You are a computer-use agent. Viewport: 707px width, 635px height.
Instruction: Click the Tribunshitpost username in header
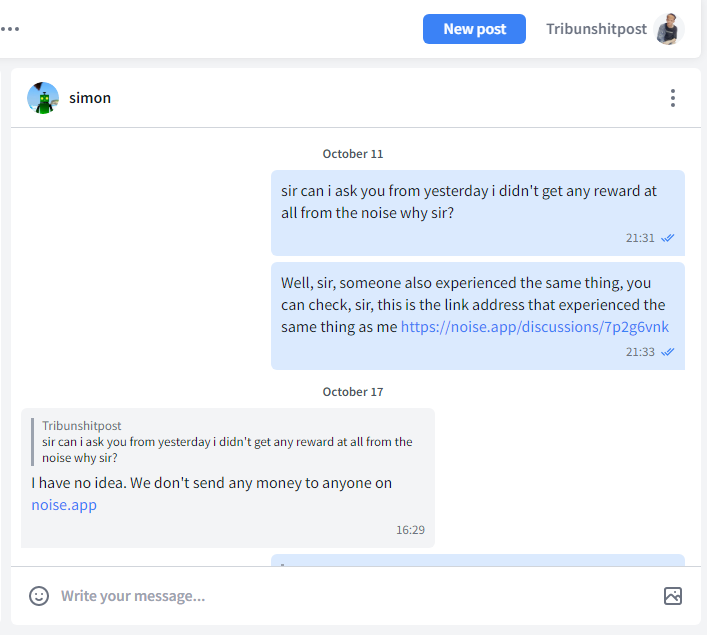[x=596, y=29]
